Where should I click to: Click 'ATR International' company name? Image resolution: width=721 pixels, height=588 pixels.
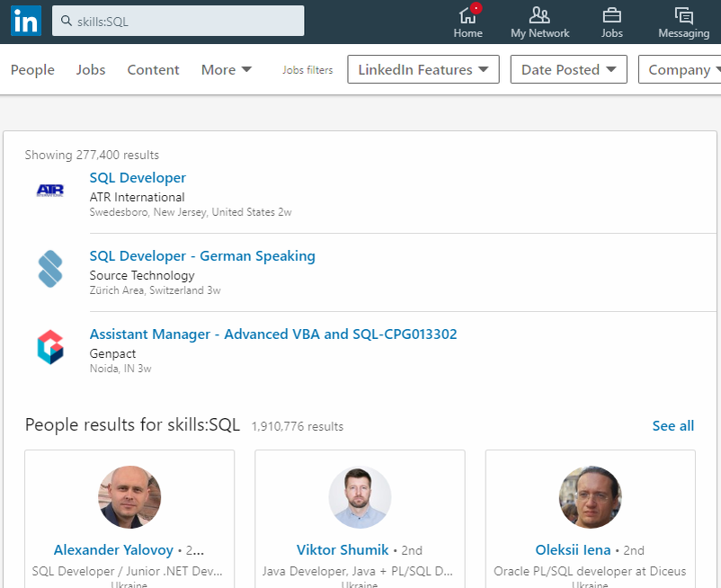(x=137, y=197)
